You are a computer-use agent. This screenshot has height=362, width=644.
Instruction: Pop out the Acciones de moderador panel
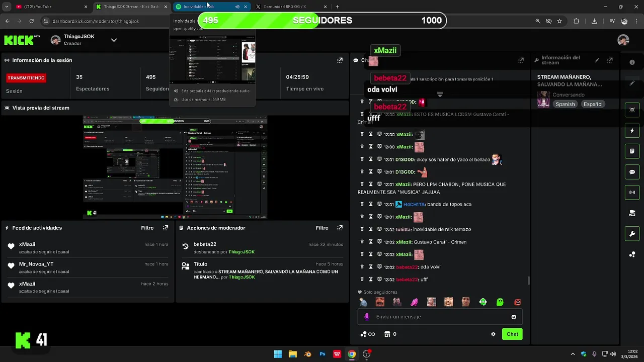(x=340, y=228)
